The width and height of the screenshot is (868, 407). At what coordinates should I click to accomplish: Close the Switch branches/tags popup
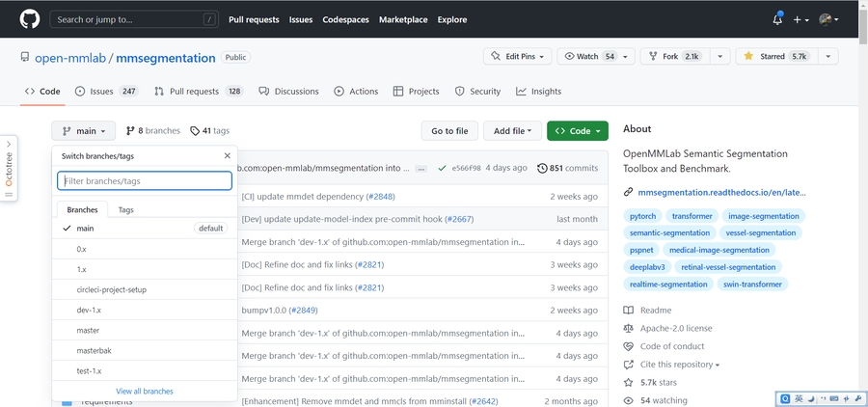(x=228, y=155)
